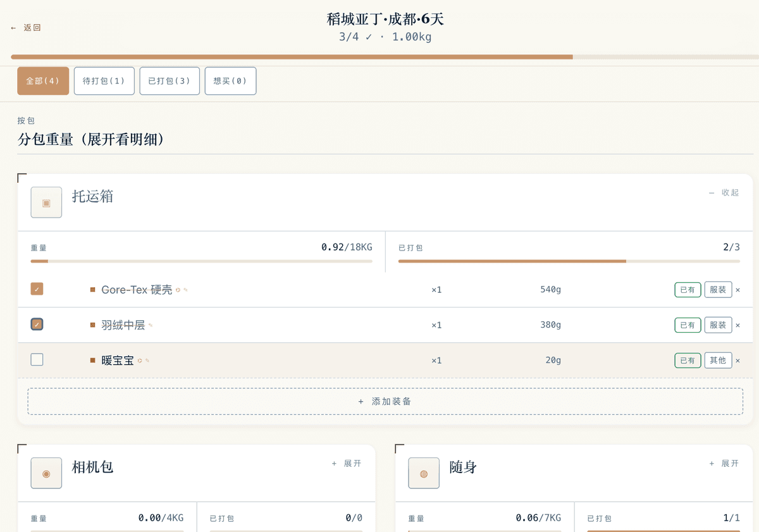759x532 pixels.
Task: Remove the 羽绒中层 item
Action: (738, 325)
